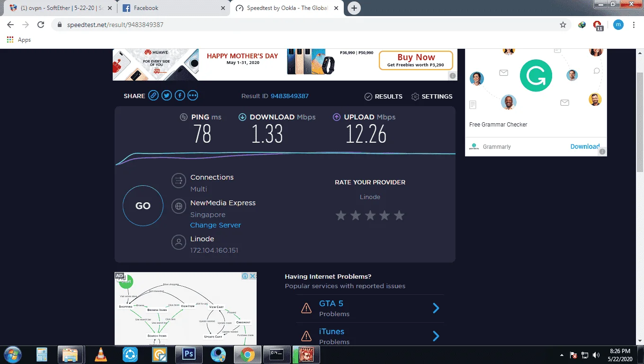Click the SETTINGS gear icon
Image resolution: width=644 pixels, height=364 pixels.
(415, 96)
